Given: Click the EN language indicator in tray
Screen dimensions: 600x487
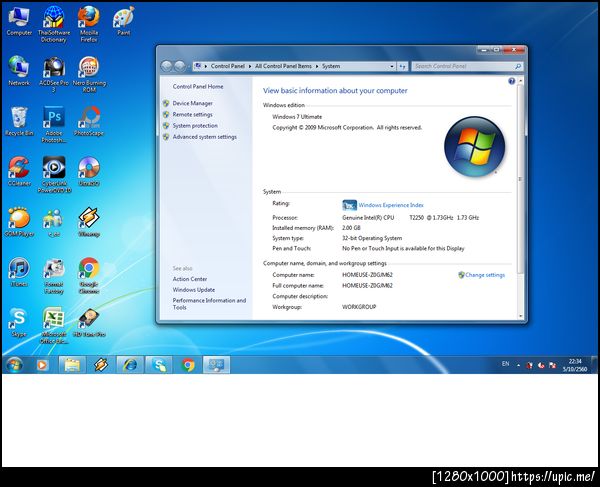Looking at the screenshot, I should point(505,364).
